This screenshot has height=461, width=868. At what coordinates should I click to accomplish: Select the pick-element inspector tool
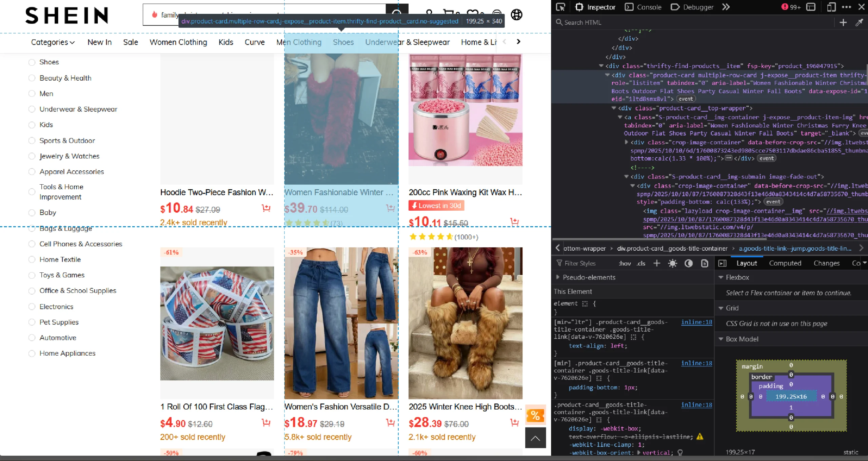tap(560, 7)
